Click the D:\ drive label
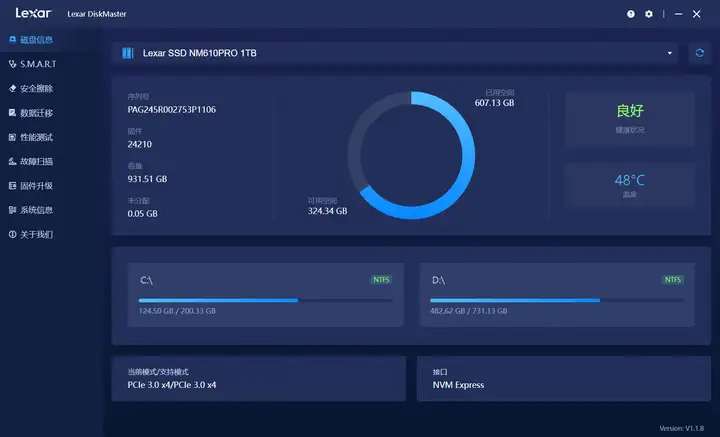This screenshot has width=720, height=437. (438, 280)
